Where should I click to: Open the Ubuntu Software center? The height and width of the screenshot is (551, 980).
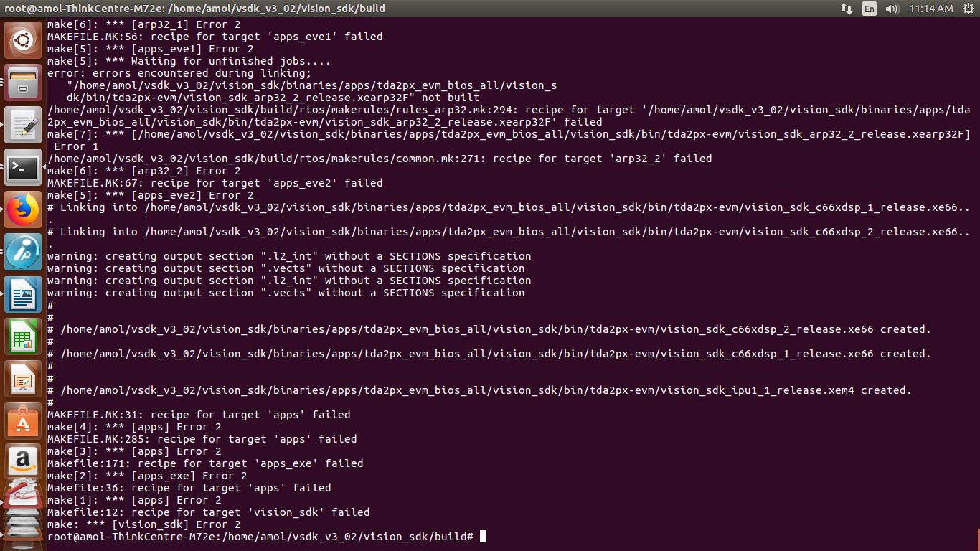[23, 421]
